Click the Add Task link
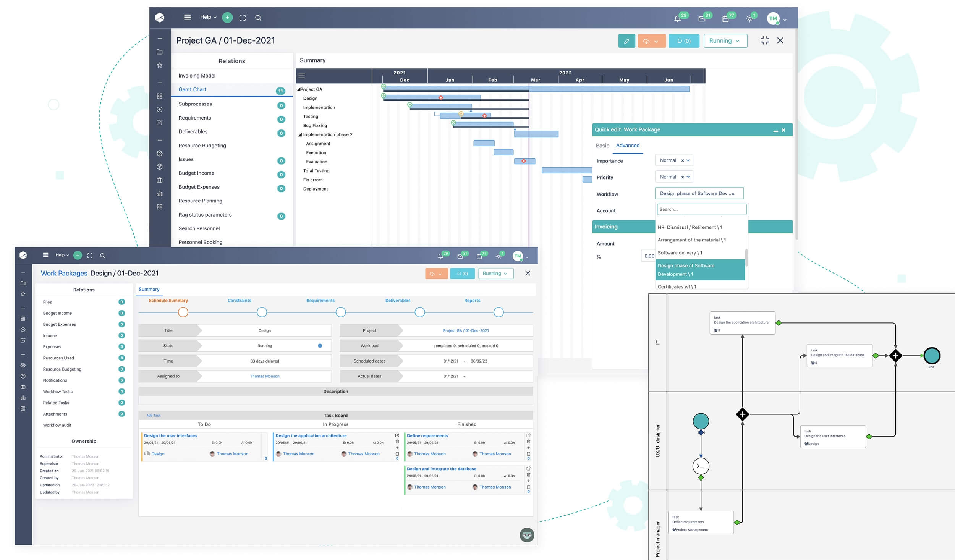This screenshot has width=955, height=560. [x=154, y=415]
